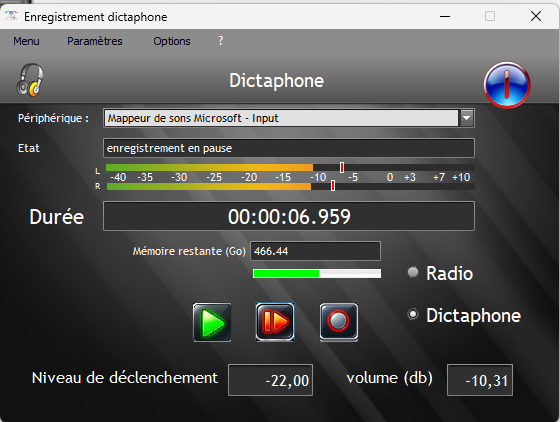Click the 'Mémoire restante (Go)' label
The width and height of the screenshot is (560, 422).
click(189, 251)
